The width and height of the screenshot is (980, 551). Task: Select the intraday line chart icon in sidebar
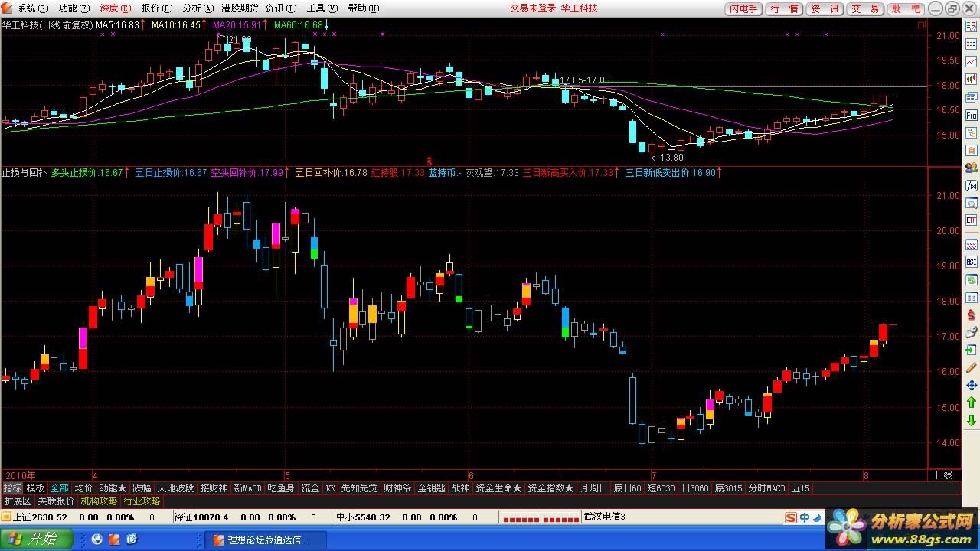coord(972,62)
